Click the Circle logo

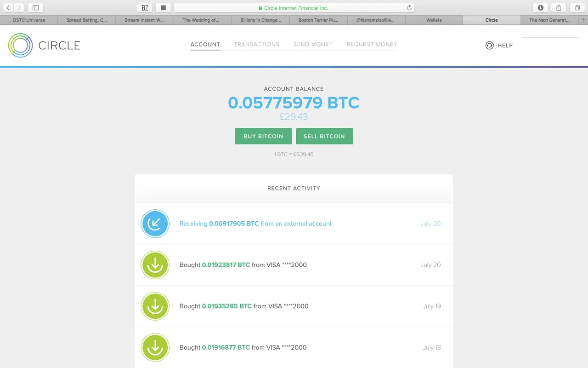pos(44,45)
